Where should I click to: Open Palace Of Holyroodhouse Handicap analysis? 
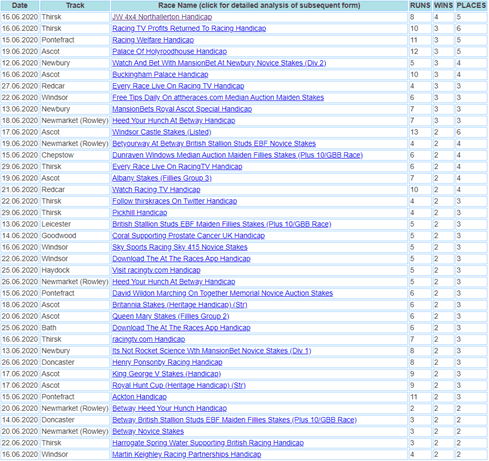169,52
